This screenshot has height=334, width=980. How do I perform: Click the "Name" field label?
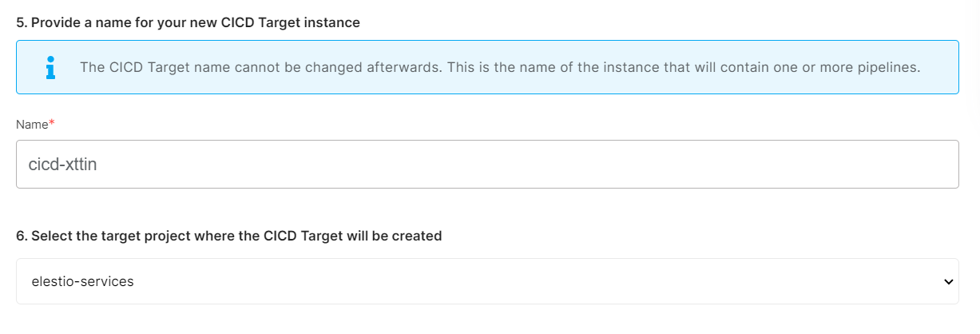(32, 124)
